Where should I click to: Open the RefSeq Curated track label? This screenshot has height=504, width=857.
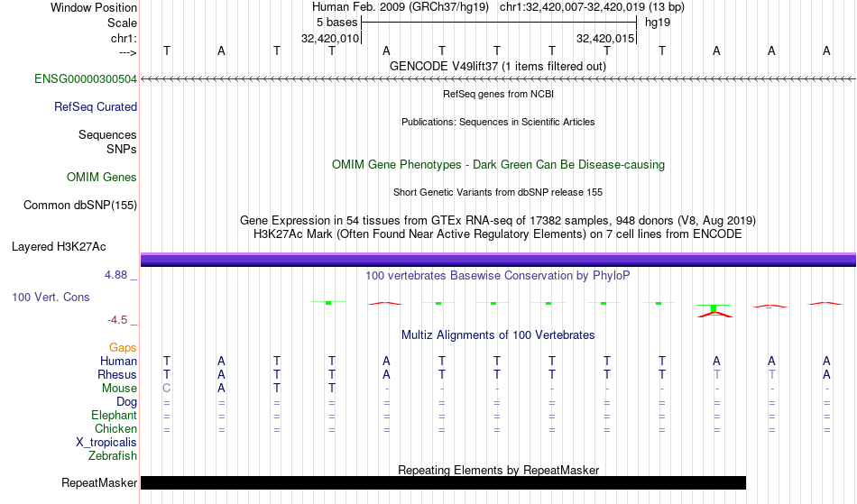(x=95, y=107)
